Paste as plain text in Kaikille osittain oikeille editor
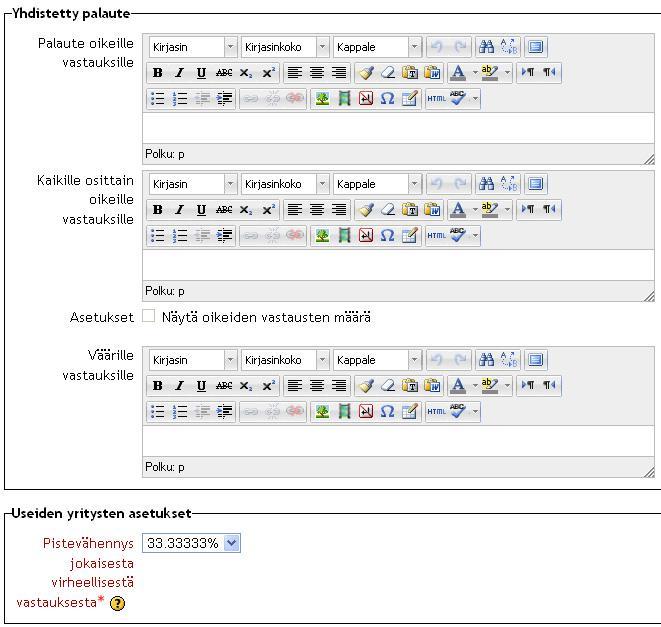 click(410, 210)
